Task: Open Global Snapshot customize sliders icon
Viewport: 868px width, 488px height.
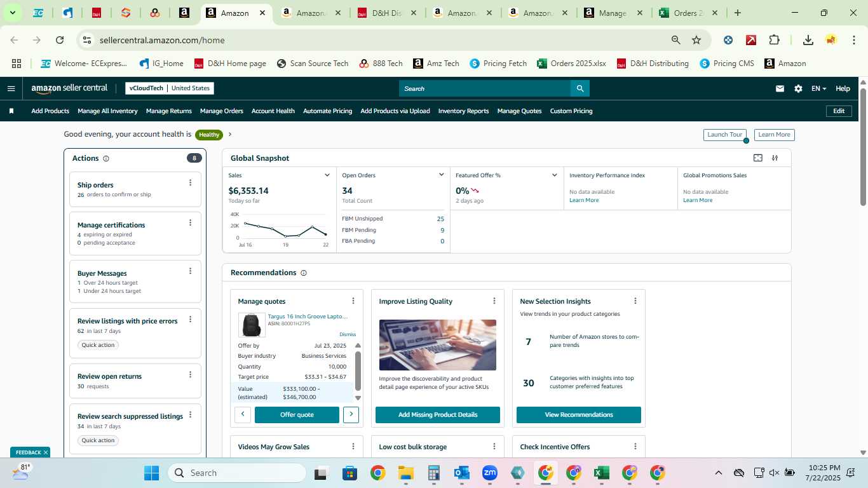Action: [775, 158]
